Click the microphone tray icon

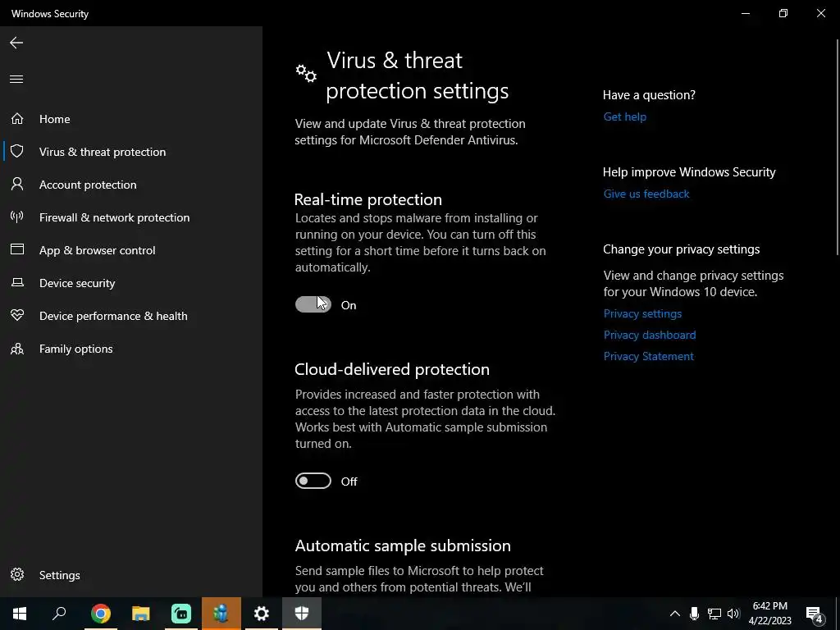pos(694,614)
